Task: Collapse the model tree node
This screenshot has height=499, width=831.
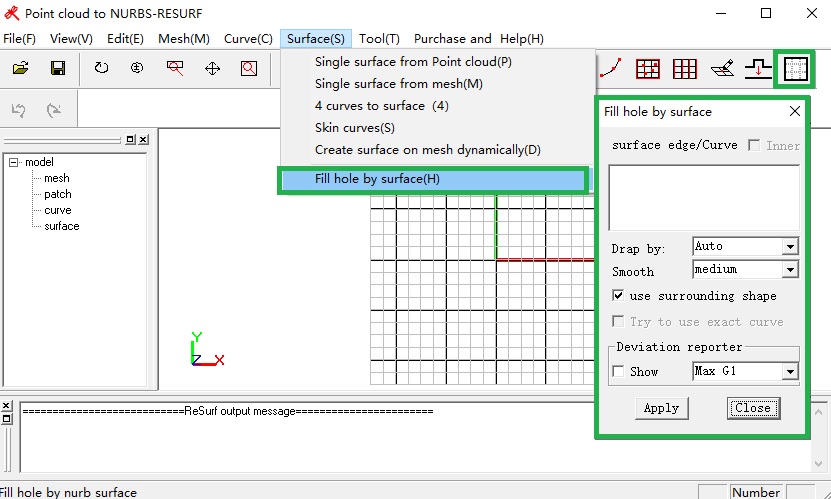Action: (14, 162)
